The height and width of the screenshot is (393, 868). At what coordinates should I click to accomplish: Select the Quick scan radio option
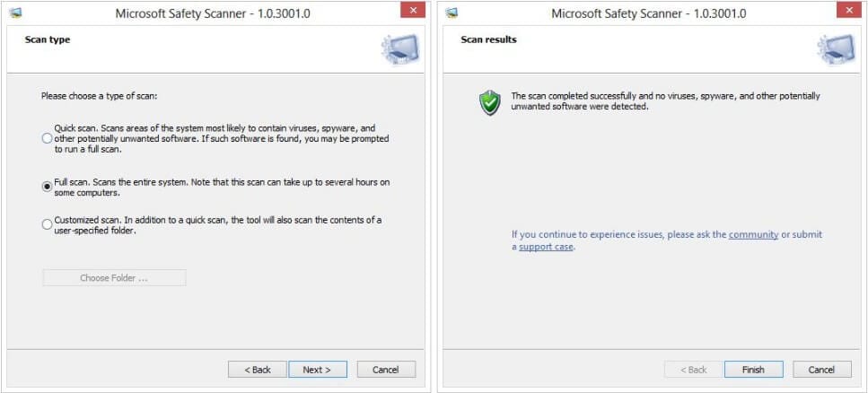(x=47, y=138)
